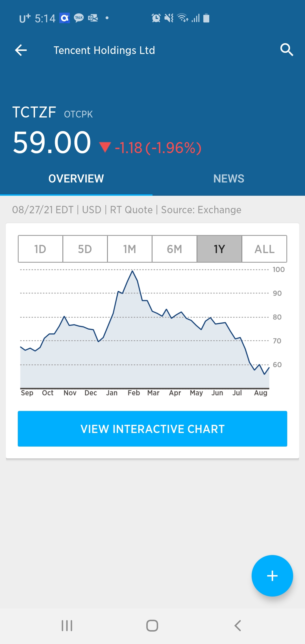
Task: Tap the Feb x-axis label
Action: (134, 393)
